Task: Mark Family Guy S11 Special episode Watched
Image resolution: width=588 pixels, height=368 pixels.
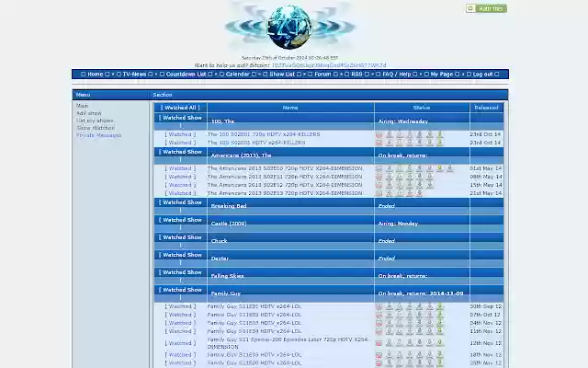Action: [x=180, y=343]
